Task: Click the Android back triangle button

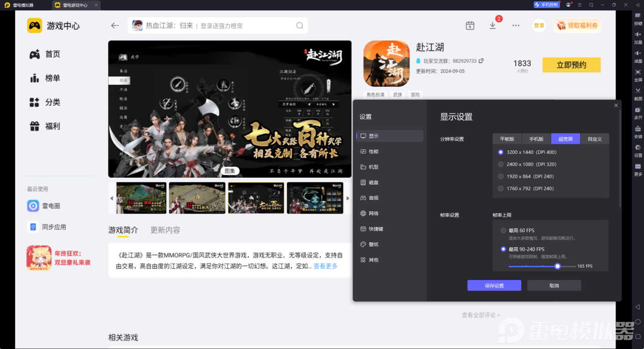Action: pyautogui.click(x=638, y=307)
